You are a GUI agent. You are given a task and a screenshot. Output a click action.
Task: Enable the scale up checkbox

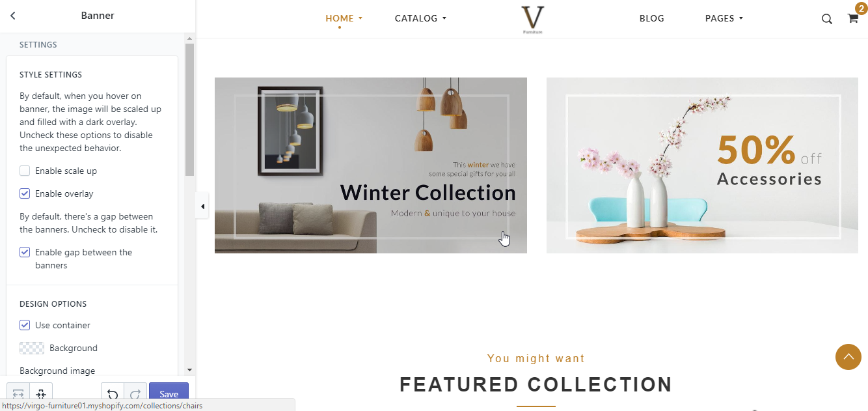[25, 171]
